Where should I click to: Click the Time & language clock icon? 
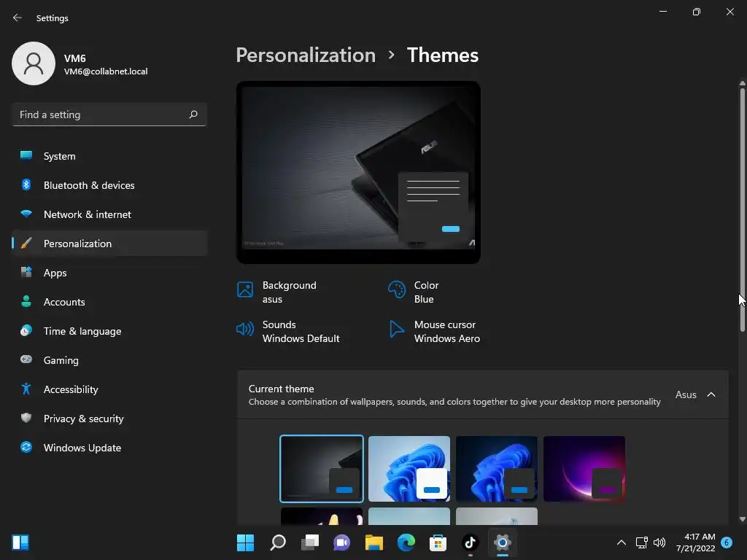(26, 330)
